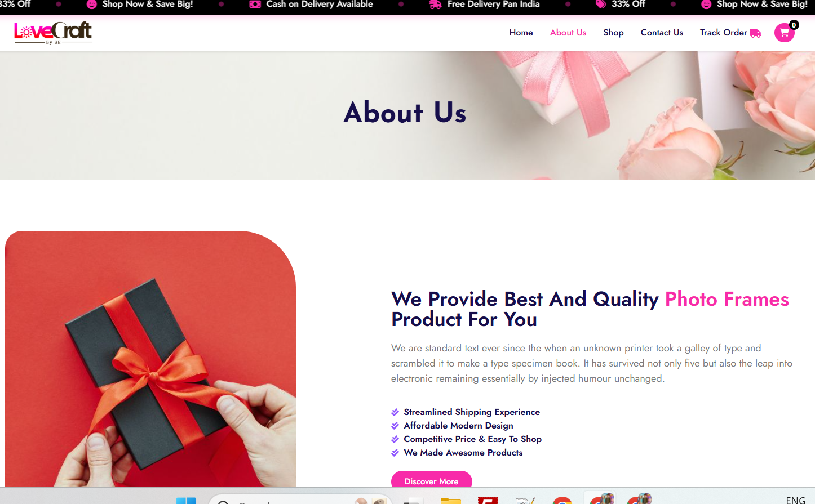This screenshot has width=815, height=504.
Task: Navigate to Contact Us
Action: [662, 33]
